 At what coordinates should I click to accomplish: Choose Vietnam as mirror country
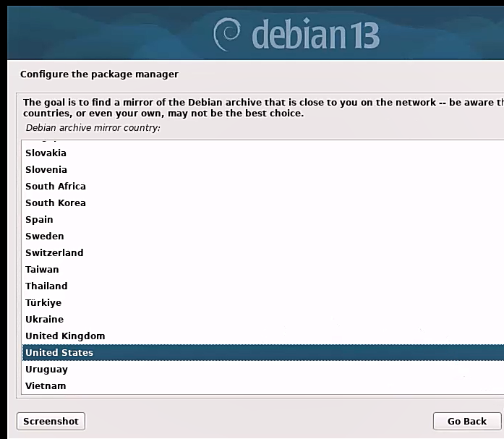click(x=46, y=385)
